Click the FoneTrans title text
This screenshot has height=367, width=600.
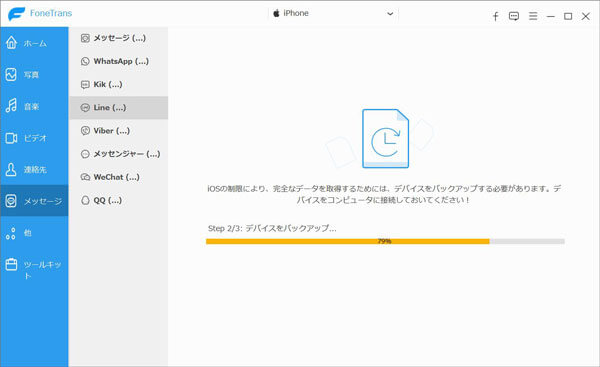(51, 13)
